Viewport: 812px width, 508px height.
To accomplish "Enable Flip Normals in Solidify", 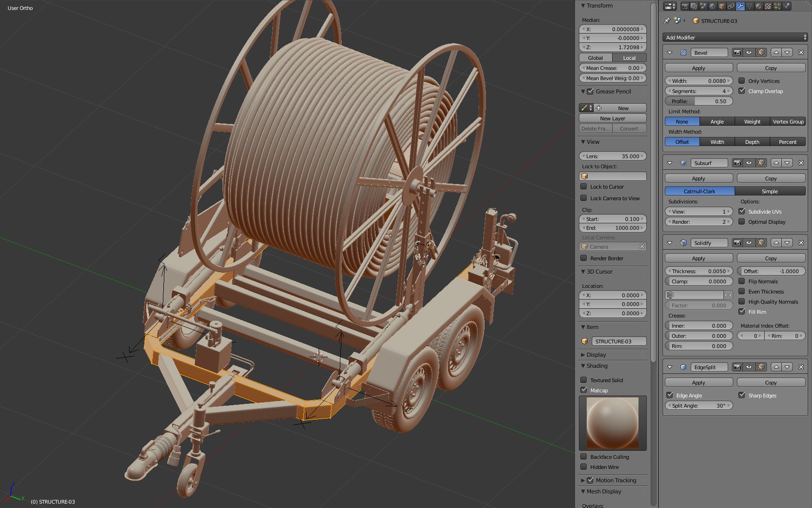I will tap(742, 281).
